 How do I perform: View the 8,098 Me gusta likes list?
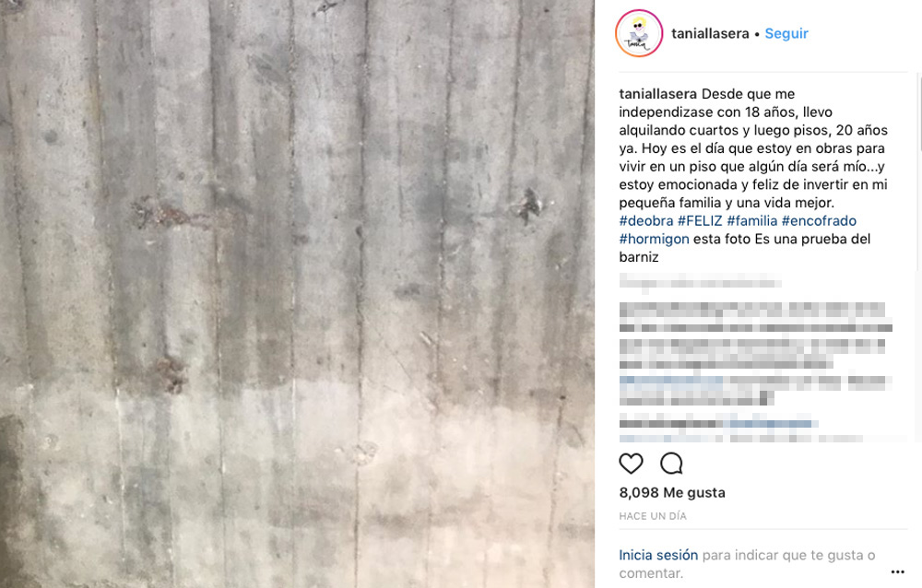(672, 493)
